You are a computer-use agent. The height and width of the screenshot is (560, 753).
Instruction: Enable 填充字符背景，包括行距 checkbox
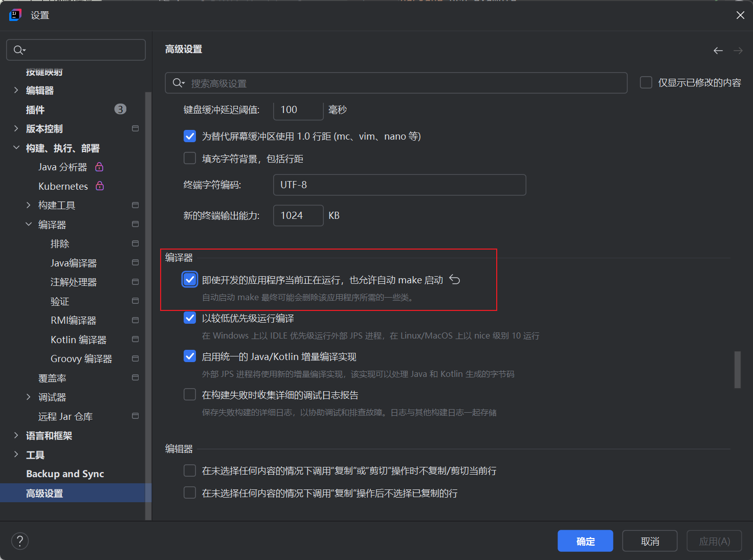[190, 158]
